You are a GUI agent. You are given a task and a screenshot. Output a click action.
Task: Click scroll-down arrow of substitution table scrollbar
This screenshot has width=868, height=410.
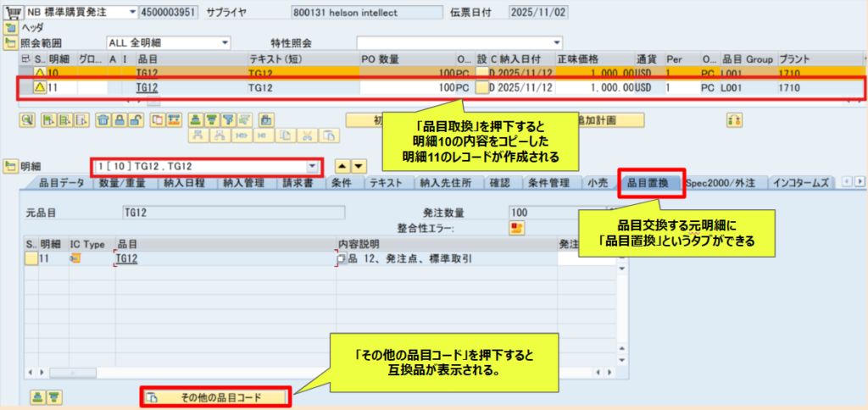pyautogui.click(x=621, y=360)
